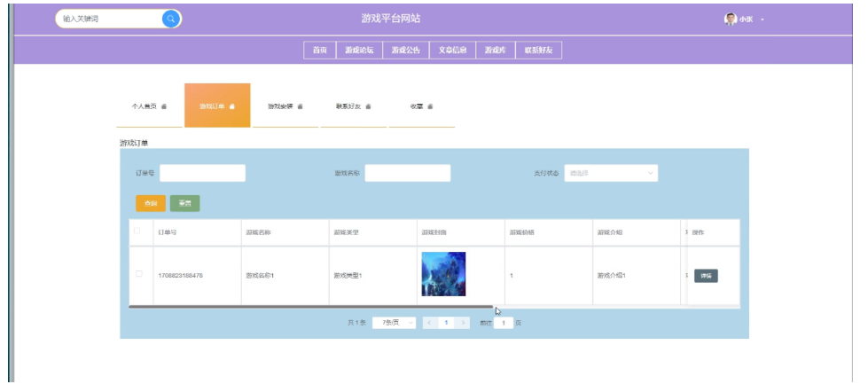
Task: Click the icon on the 收藏 tab
Action: coord(430,106)
